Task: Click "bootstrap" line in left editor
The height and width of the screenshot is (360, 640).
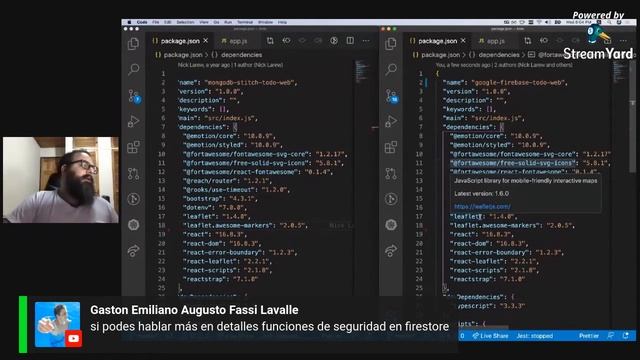Action: click(x=220, y=199)
